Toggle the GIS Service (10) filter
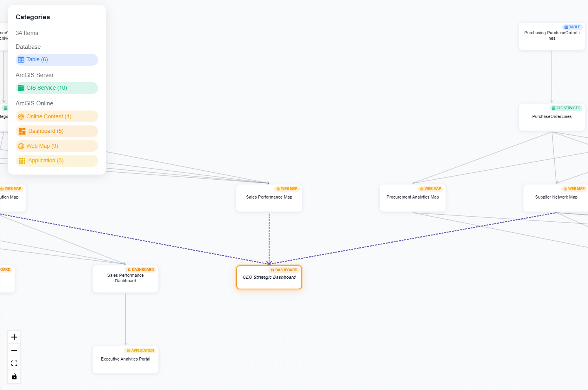The image size is (588, 390). point(57,88)
